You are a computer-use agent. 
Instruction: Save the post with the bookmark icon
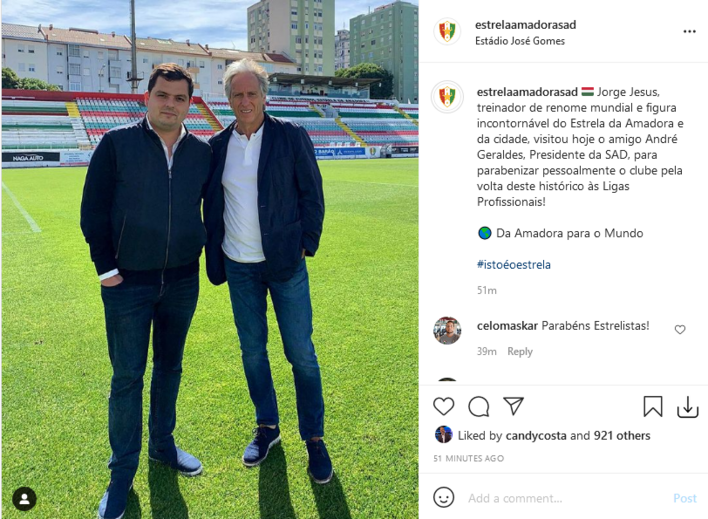(652, 407)
